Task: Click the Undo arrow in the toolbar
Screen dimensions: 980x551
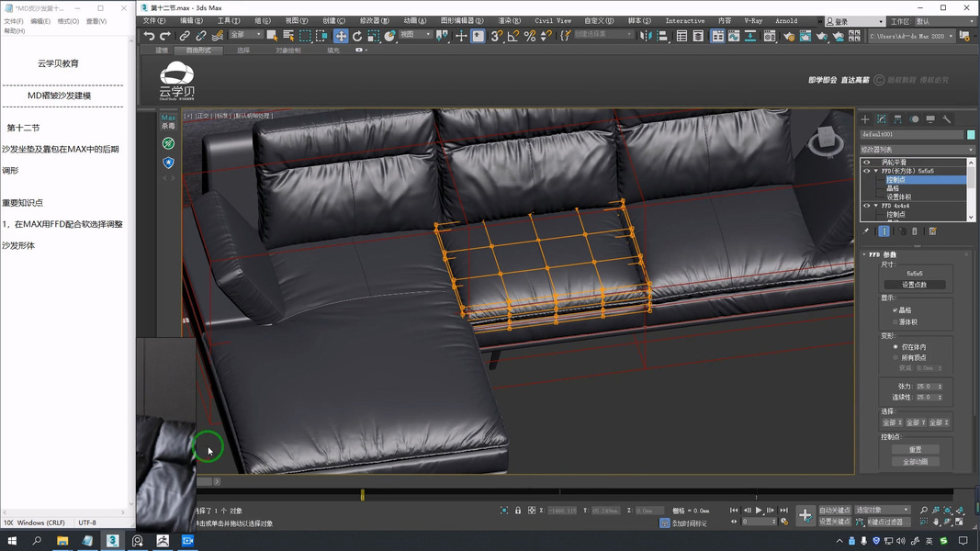Action: click(149, 36)
